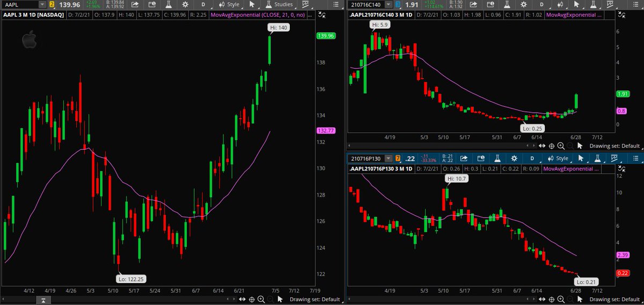Click share icon on 210716P130 chart
Image resolution: width=644 pixels, height=305 pixels.
tap(464, 158)
